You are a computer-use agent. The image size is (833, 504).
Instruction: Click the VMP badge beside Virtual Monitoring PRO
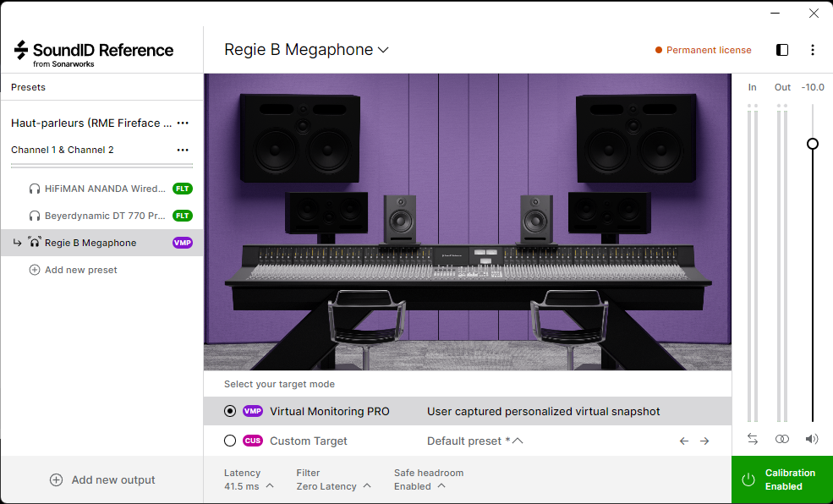pyautogui.click(x=253, y=411)
